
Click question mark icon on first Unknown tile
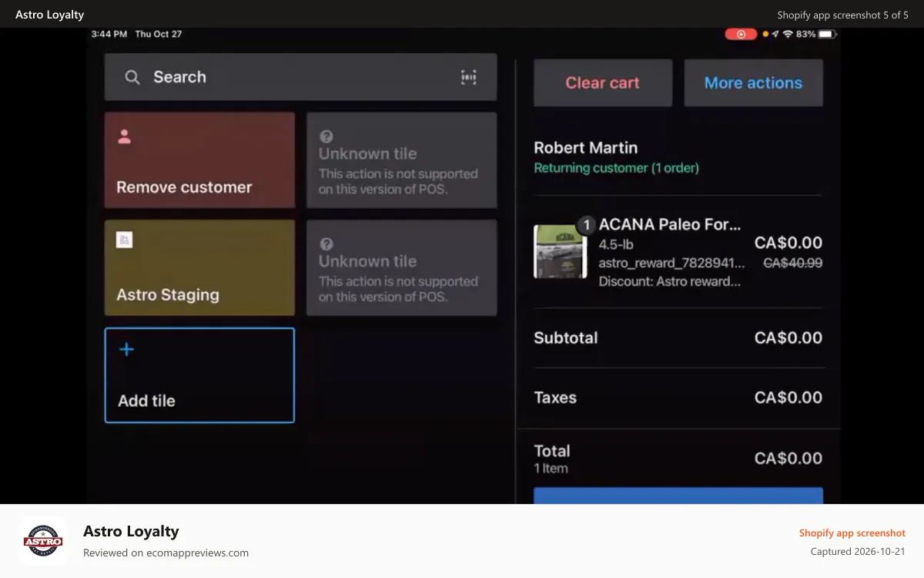(326, 136)
